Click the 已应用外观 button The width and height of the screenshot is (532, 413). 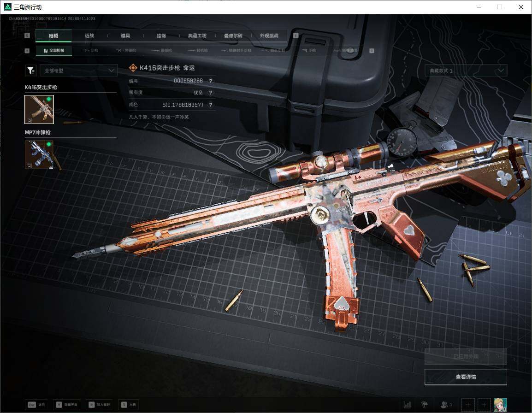tap(466, 356)
